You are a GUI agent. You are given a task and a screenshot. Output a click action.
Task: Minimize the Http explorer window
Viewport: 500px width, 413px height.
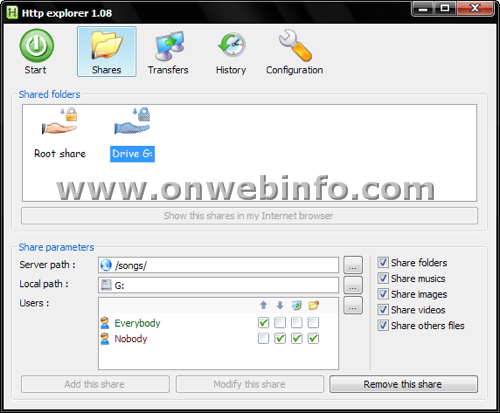[423, 8]
